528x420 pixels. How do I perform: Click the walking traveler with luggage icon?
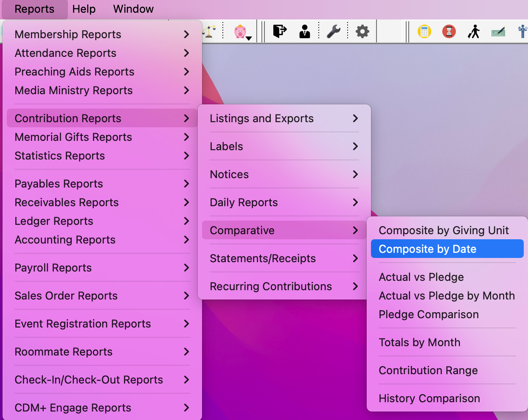[x=474, y=31]
